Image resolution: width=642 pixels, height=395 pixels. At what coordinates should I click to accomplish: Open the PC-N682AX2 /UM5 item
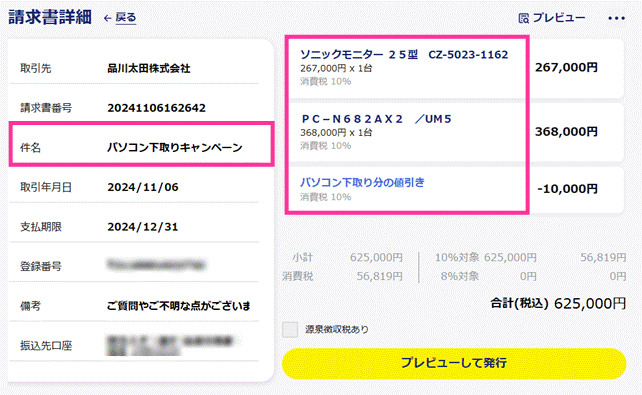click(x=376, y=119)
